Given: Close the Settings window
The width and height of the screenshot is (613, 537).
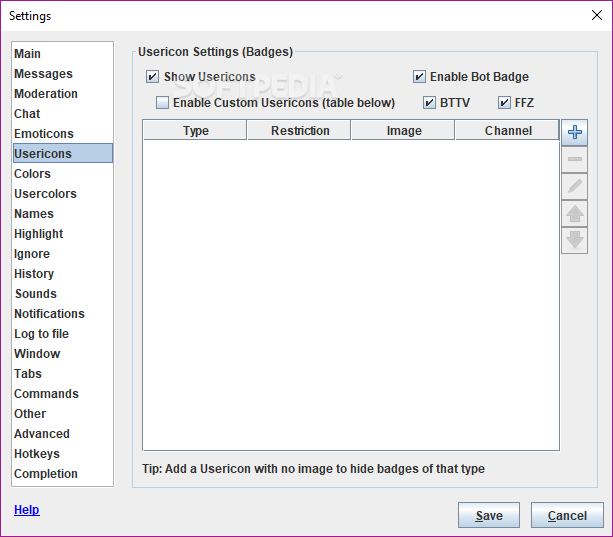Looking at the screenshot, I should coord(597,15).
